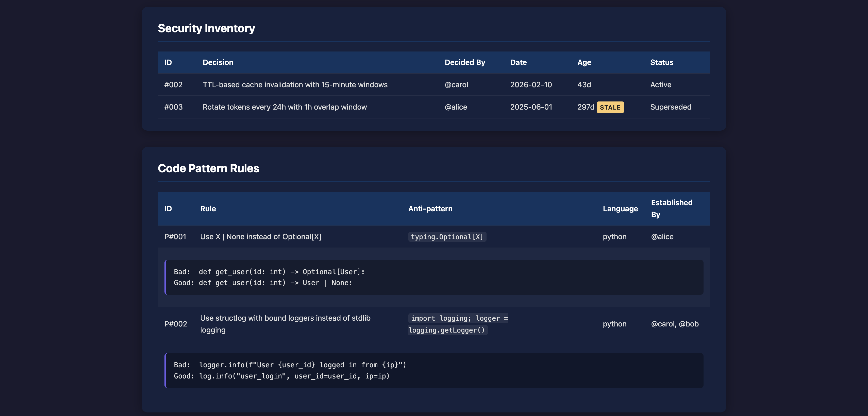Image resolution: width=868 pixels, height=416 pixels.
Task: Click the Active status of #002
Action: (660, 84)
